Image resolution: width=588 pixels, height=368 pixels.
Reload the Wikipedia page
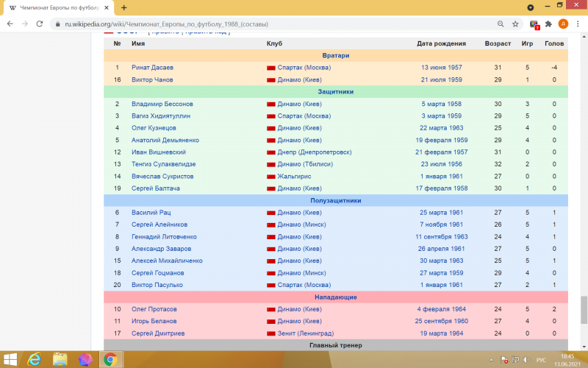(x=40, y=24)
